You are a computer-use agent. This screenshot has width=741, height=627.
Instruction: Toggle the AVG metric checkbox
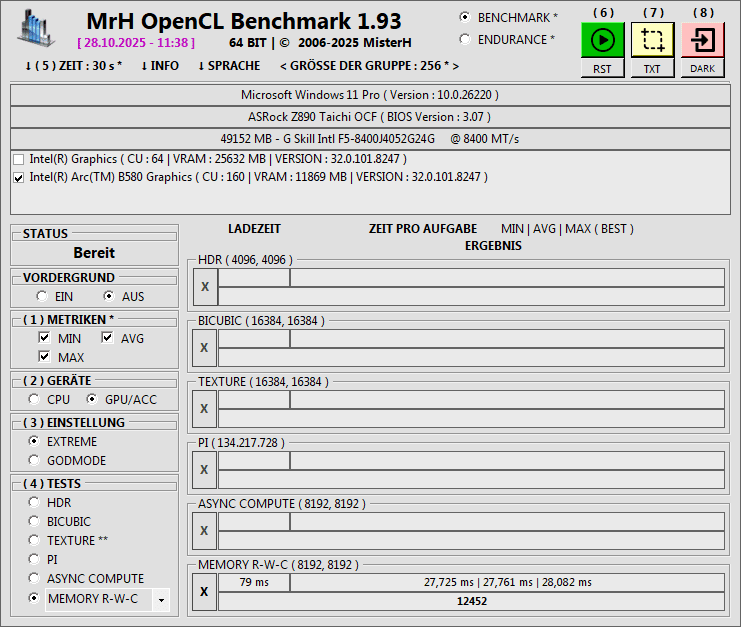click(107, 337)
